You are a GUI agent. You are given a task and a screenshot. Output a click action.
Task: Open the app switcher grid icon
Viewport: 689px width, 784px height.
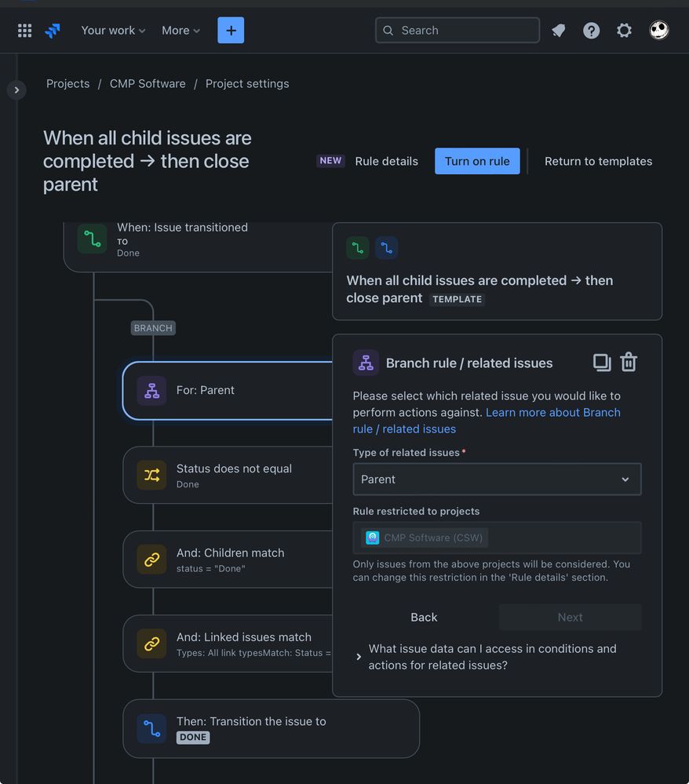pyautogui.click(x=24, y=31)
